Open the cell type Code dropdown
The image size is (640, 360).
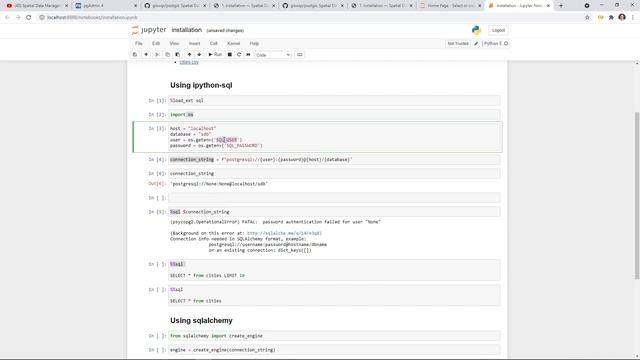pos(273,55)
